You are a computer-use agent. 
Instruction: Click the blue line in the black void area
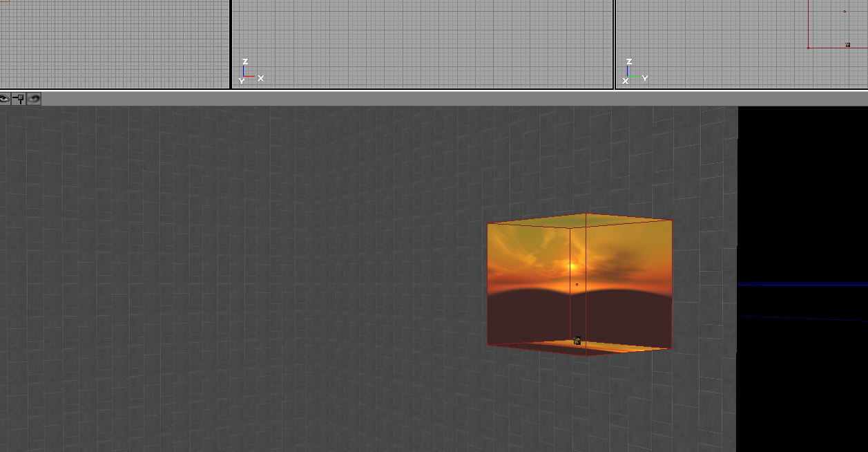coord(801,283)
